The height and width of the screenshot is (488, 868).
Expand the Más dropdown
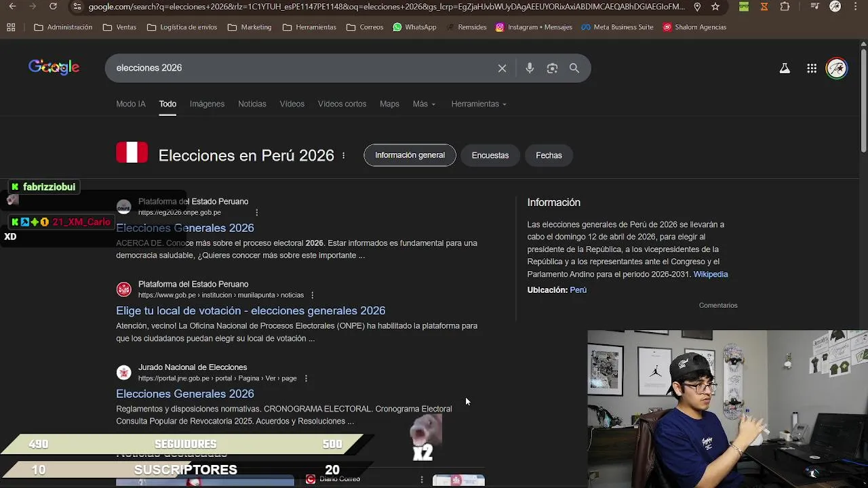424,104
